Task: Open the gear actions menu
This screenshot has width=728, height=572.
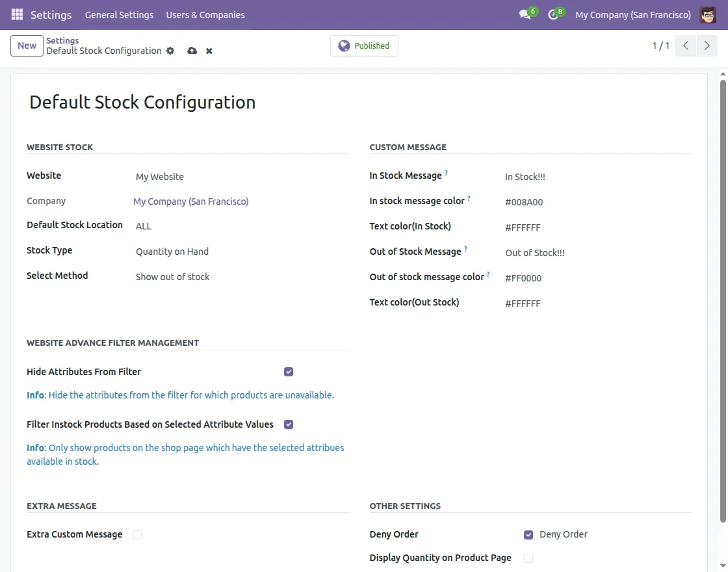Action: point(170,51)
